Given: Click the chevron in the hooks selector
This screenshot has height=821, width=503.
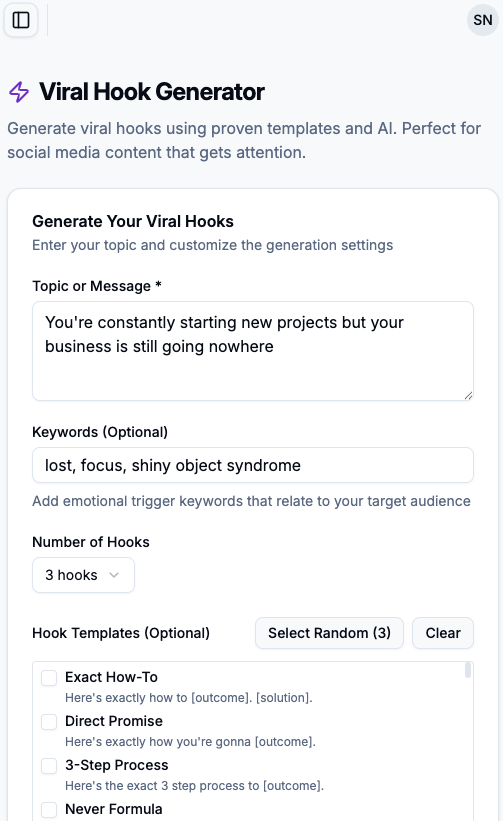Looking at the screenshot, I should pos(114,575).
